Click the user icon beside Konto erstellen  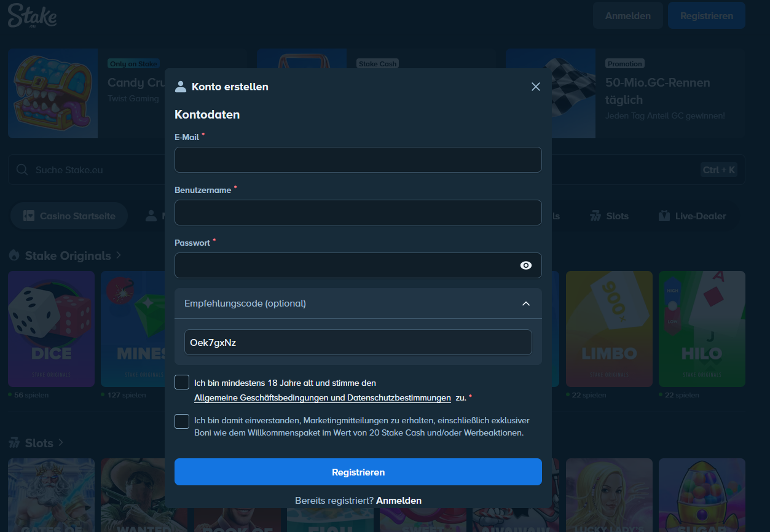click(x=181, y=87)
